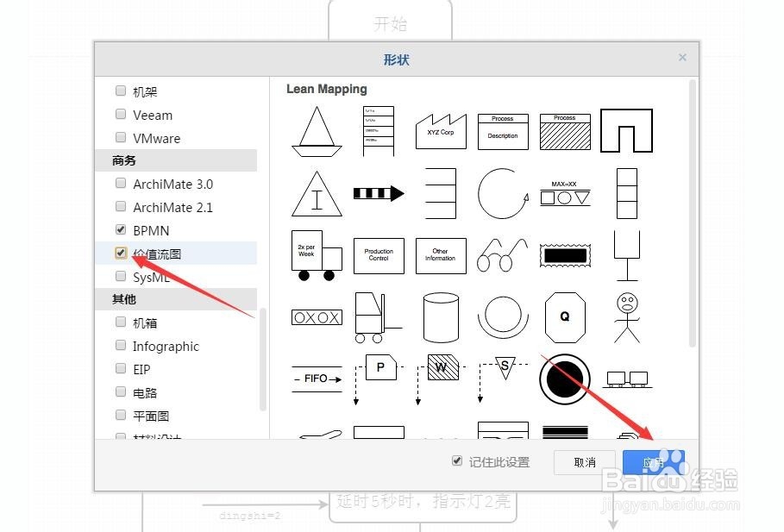The image size is (784, 532).
Task: Click the 取消 cancel button
Action: coord(584,462)
